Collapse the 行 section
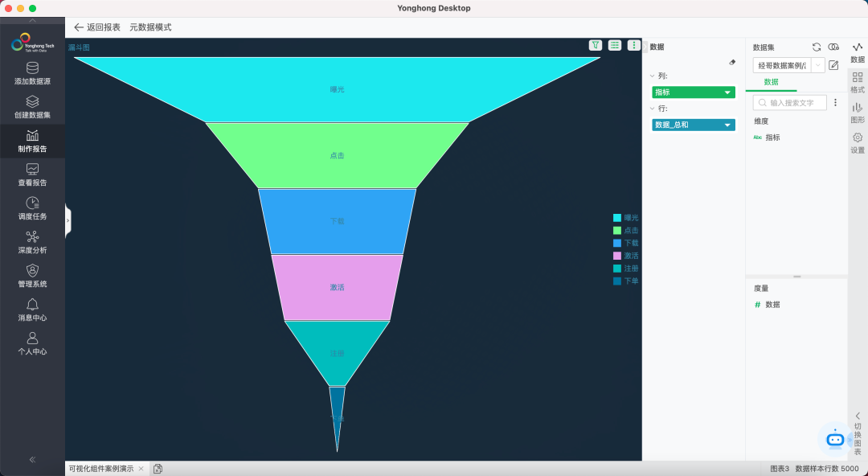 tap(652, 109)
